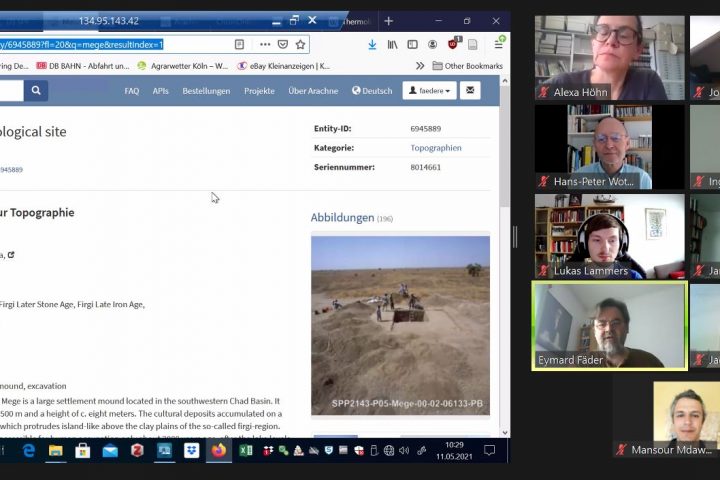
Task: Open eBay Kleinanzeigen bookmark
Action: pyautogui.click(x=284, y=66)
